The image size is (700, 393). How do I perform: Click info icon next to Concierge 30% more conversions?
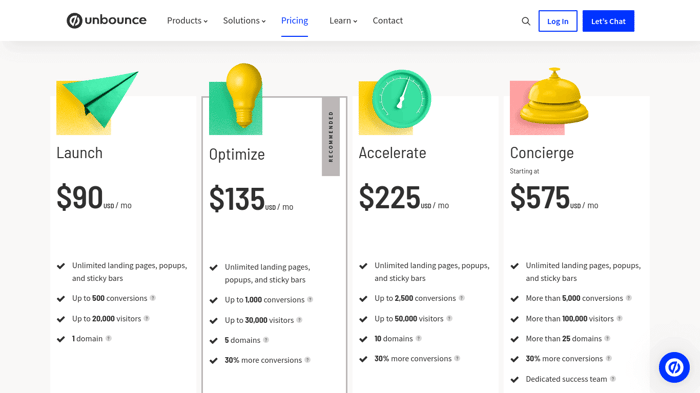pyautogui.click(x=608, y=358)
